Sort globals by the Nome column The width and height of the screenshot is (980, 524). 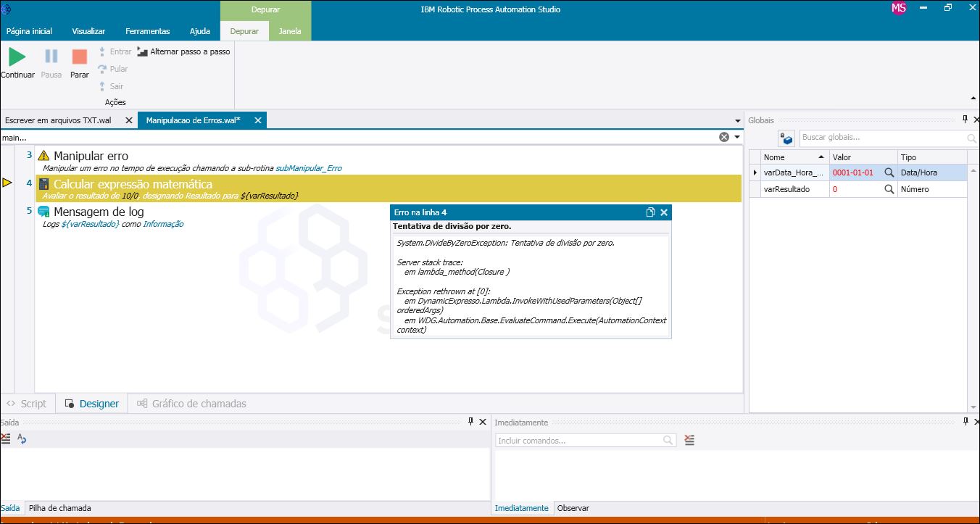pos(794,157)
